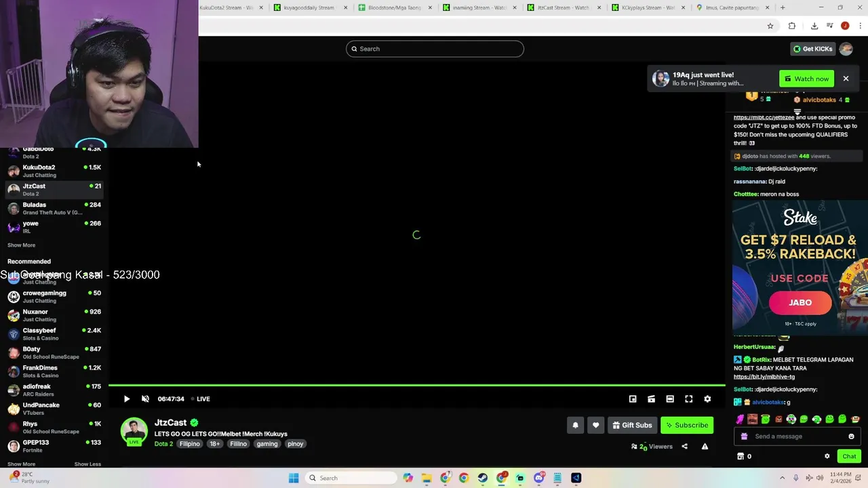
Task: Expand Recommended list with bottom Show More
Action: [x=21, y=464]
